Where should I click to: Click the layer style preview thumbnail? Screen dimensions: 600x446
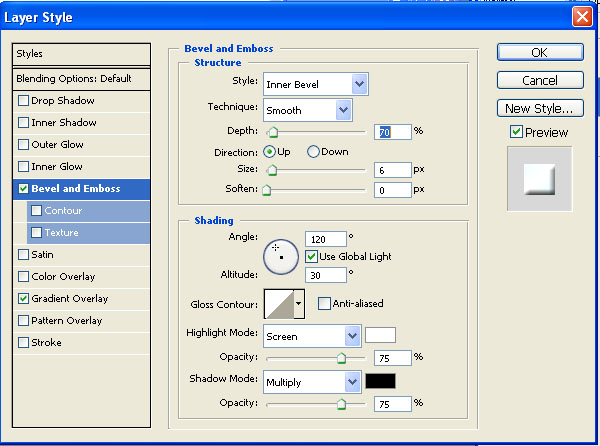click(538, 179)
